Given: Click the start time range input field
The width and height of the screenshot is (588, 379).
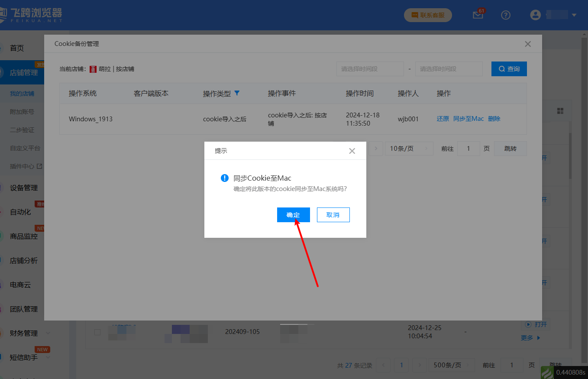Looking at the screenshot, I should [370, 69].
